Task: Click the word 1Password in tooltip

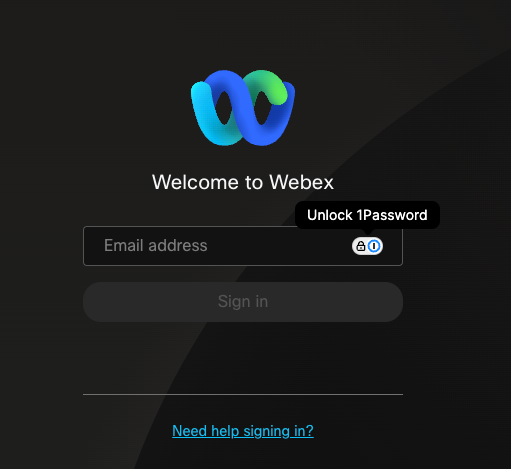Action: click(392, 215)
